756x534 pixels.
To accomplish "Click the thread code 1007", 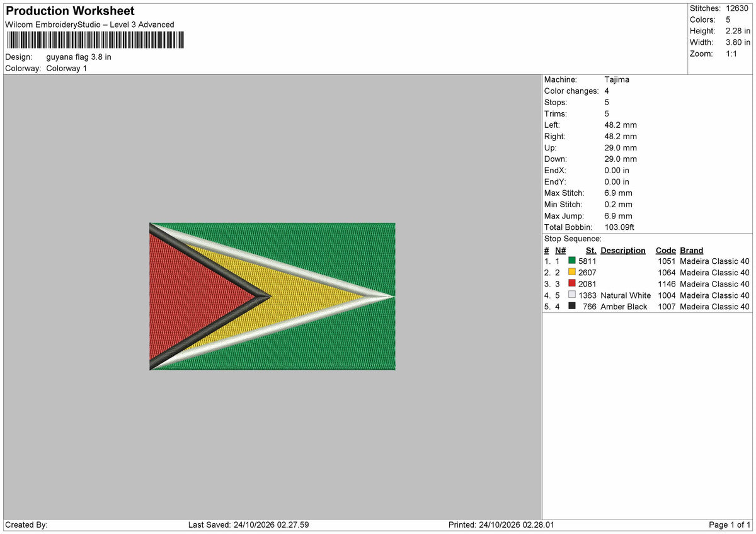I will [x=667, y=306].
